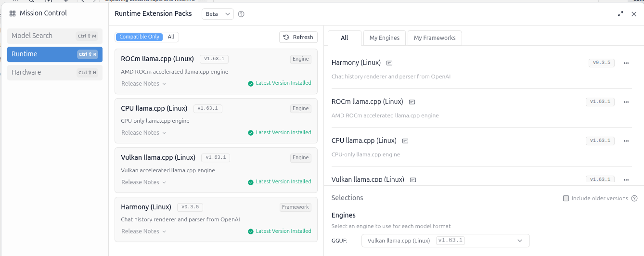This screenshot has height=256, width=644.
Task: Open more options for CPU llama.cpp row
Action: pos(626,141)
